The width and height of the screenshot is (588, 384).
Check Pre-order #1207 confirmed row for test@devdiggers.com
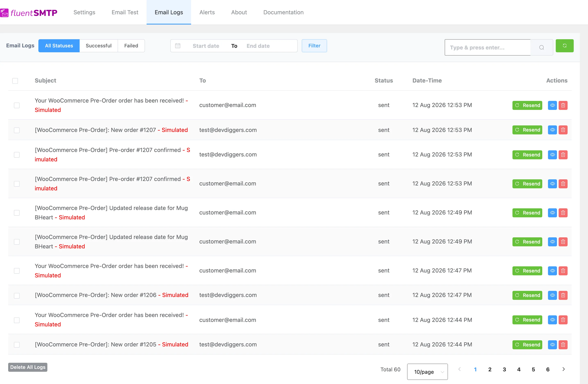[17, 155]
